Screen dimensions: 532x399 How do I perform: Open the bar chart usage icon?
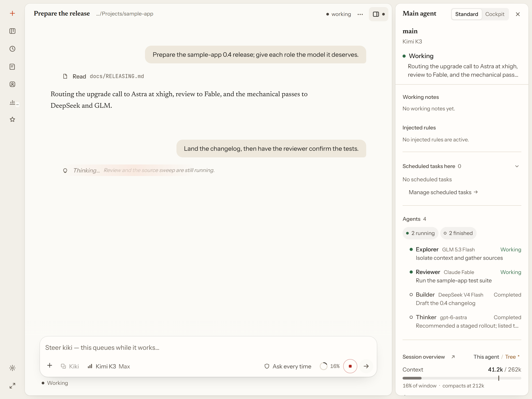pos(12,102)
